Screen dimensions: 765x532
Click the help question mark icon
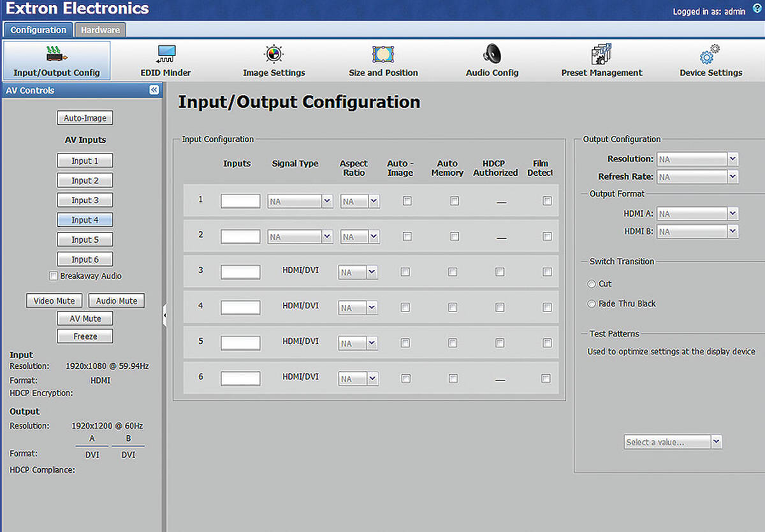click(757, 10)
